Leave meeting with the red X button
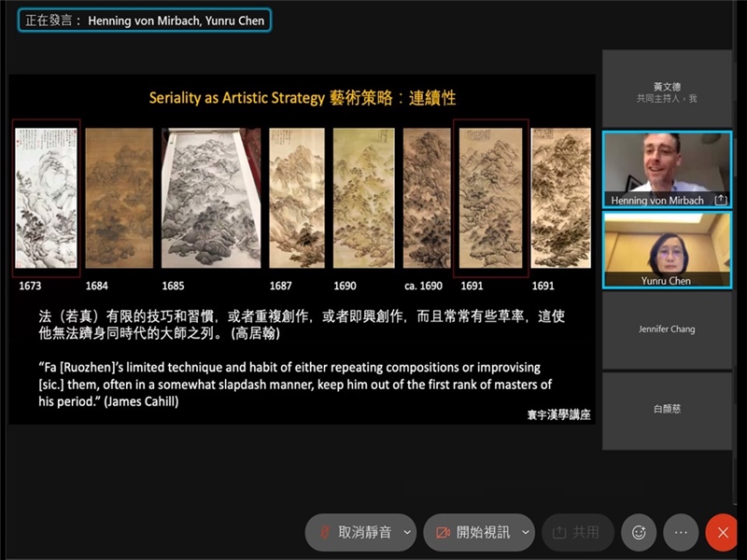The width and height of the screenshot is (747, 560). pos(723,532)
